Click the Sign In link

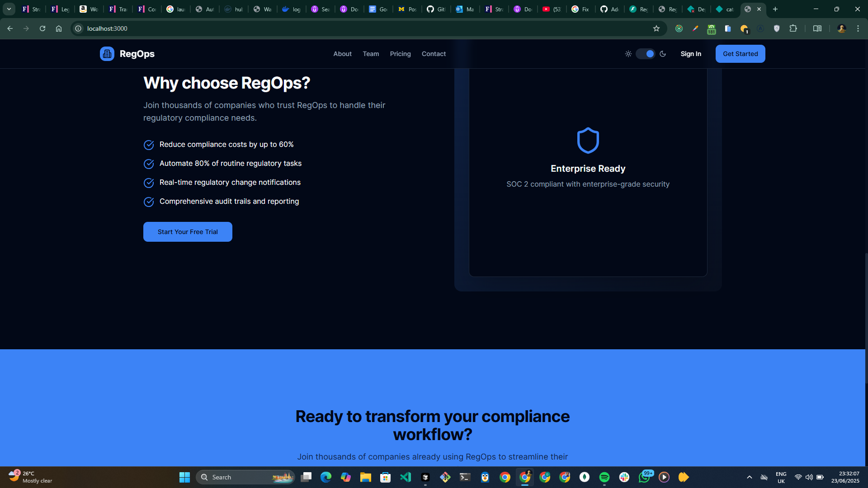[691, 54]
